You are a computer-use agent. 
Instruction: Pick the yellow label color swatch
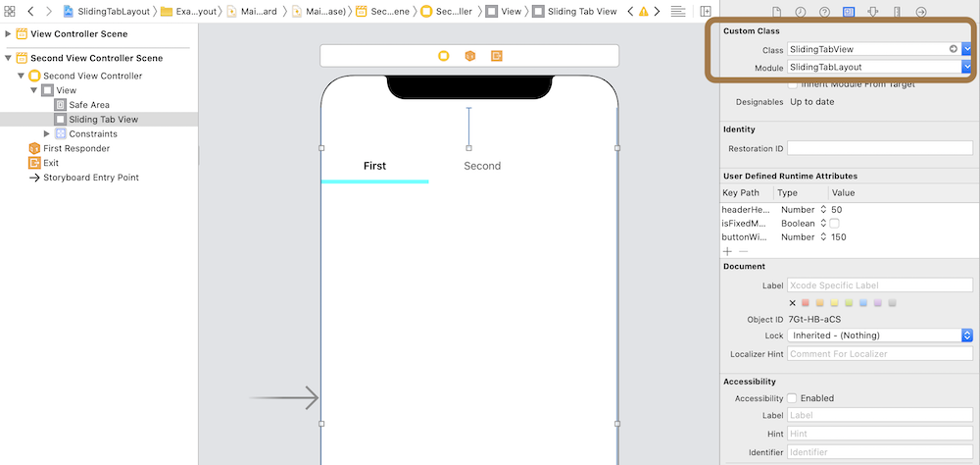click(834, 303)
